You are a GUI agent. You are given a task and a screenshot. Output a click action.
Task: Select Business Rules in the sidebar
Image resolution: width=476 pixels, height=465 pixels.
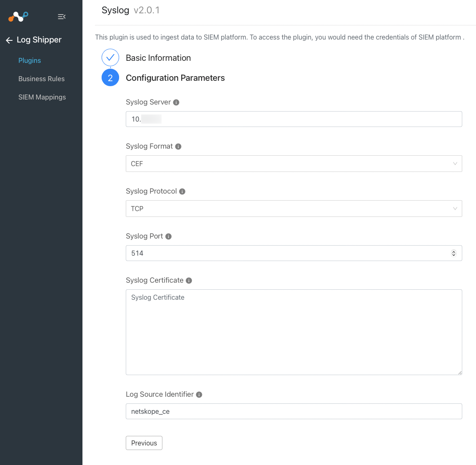41,79
